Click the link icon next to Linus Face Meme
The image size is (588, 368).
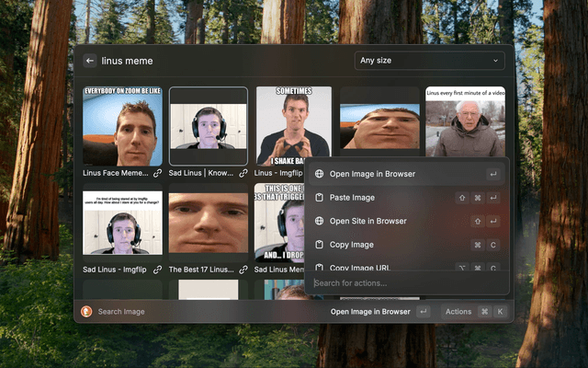(157, 173)
